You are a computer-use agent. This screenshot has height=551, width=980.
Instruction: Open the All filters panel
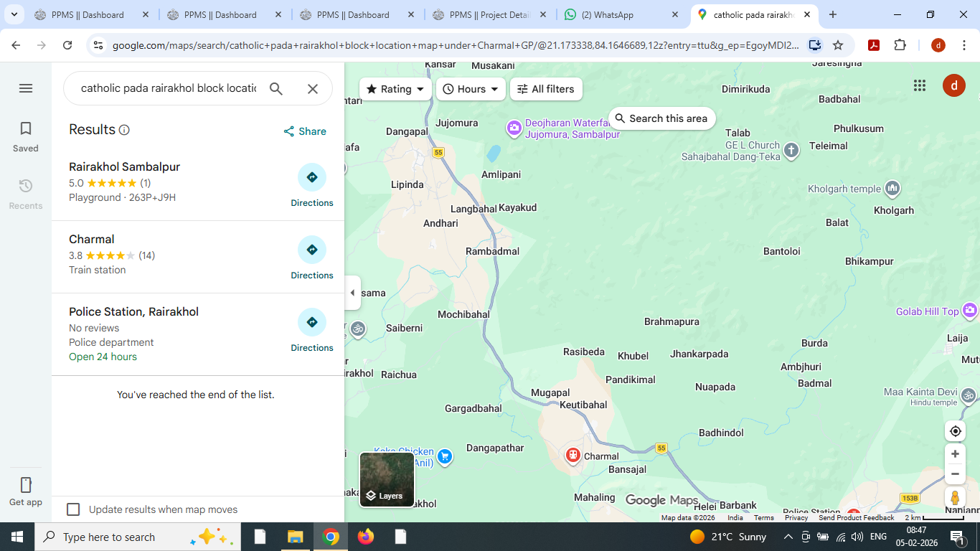[x=546, y=89]
